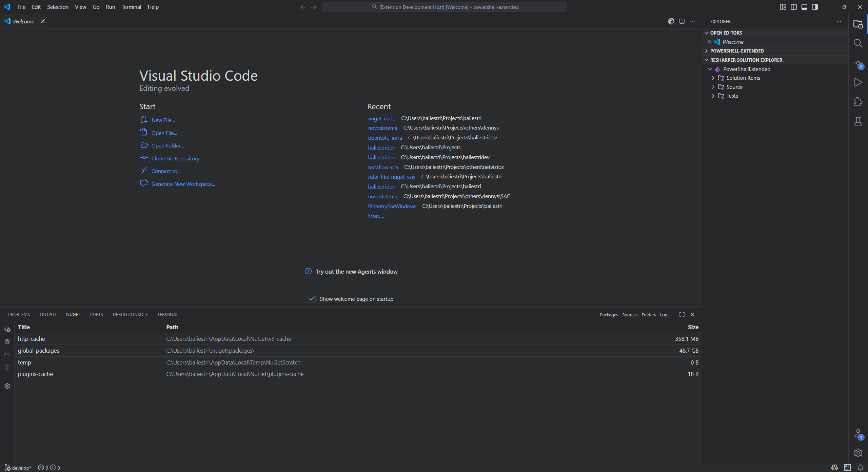Open the Run and Debug view
The height and width of the screenshot is (472, 868).
(x=858, y=82)
